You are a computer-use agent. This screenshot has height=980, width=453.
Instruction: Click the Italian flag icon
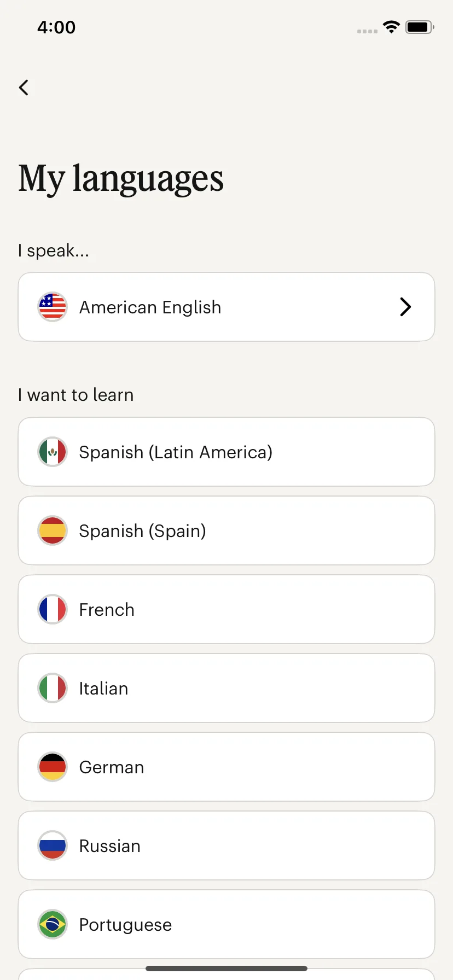click(53, 688)
